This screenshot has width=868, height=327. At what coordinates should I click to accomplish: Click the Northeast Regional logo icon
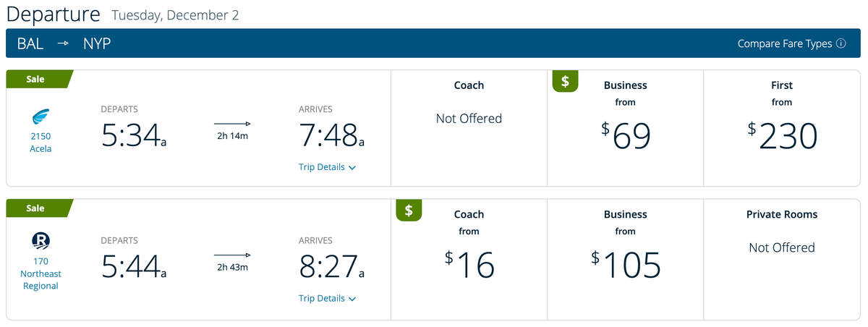[41, 241]
